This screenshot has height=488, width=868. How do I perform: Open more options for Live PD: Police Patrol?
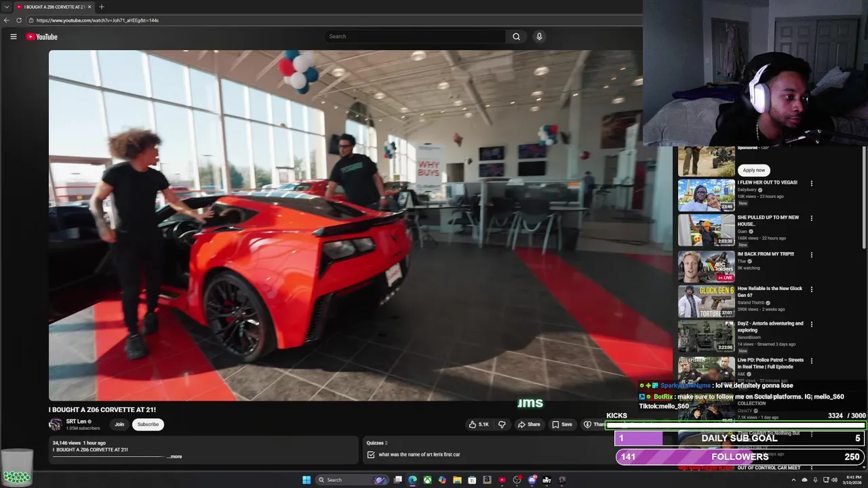point(811,361)
